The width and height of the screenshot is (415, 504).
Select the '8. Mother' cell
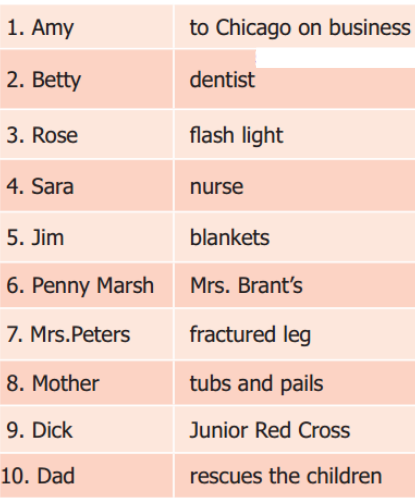pos(86,383)
